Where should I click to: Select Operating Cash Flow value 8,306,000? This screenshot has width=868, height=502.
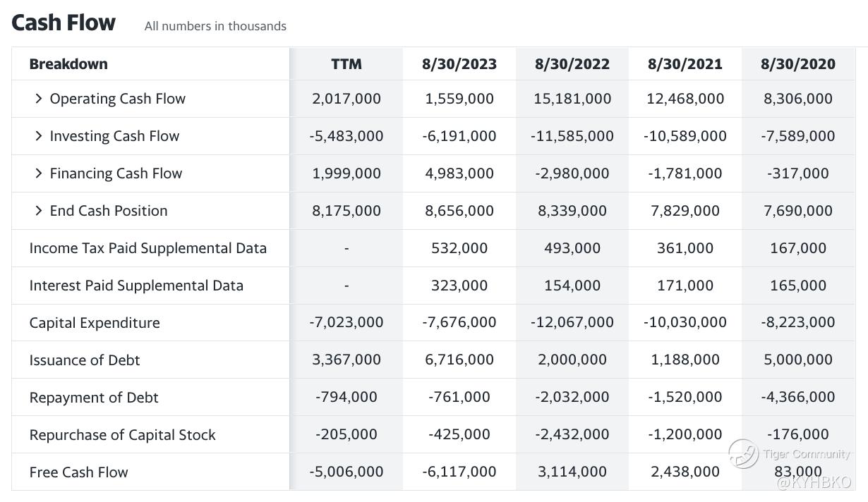pyautogui.click(x=798, y=99)
